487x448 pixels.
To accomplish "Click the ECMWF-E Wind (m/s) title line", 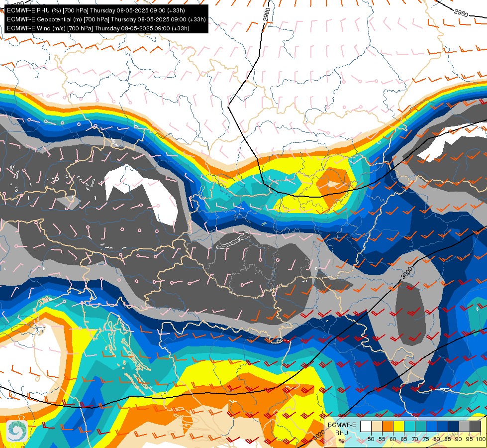I will (x=98, y=28).
